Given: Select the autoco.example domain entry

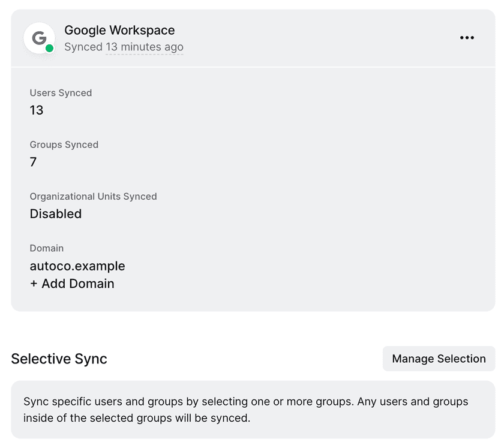Looking at the screenshot, I should [77, 266].
